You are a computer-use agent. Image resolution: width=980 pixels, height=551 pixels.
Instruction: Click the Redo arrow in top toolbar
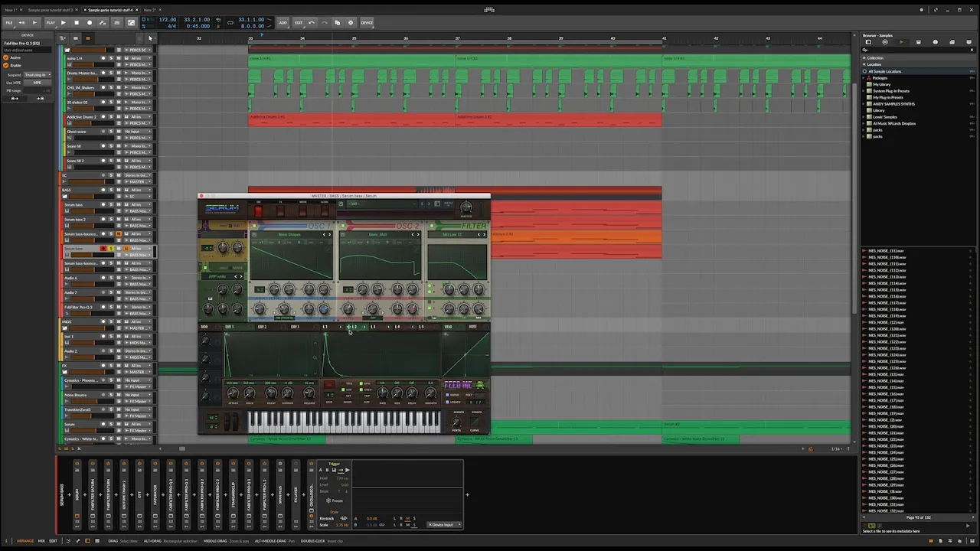[325, 23]
